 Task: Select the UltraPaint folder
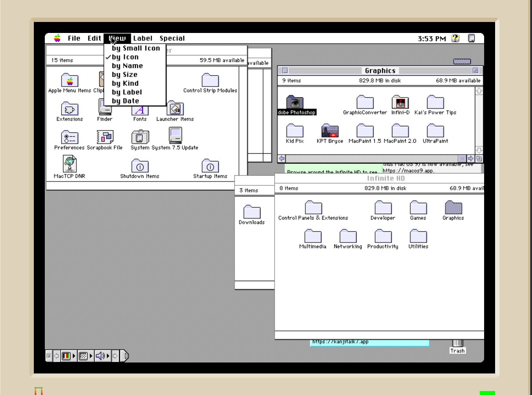coord(435,130)
